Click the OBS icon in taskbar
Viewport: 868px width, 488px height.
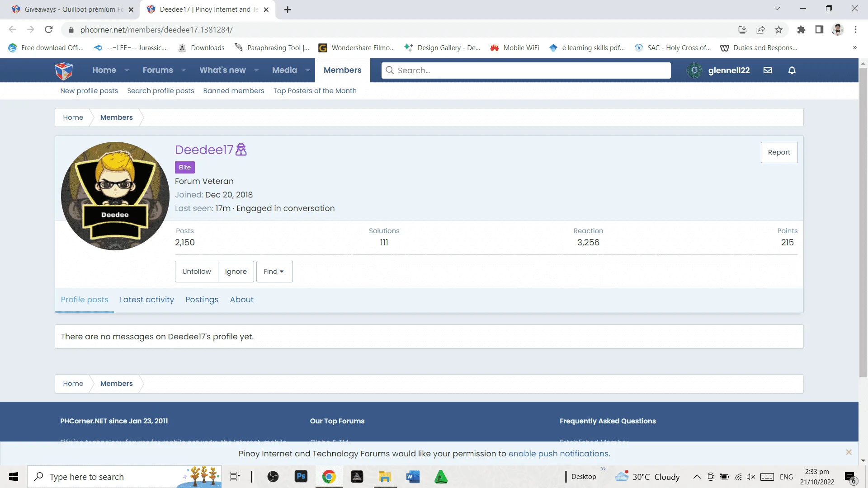(x=273, y=477)
